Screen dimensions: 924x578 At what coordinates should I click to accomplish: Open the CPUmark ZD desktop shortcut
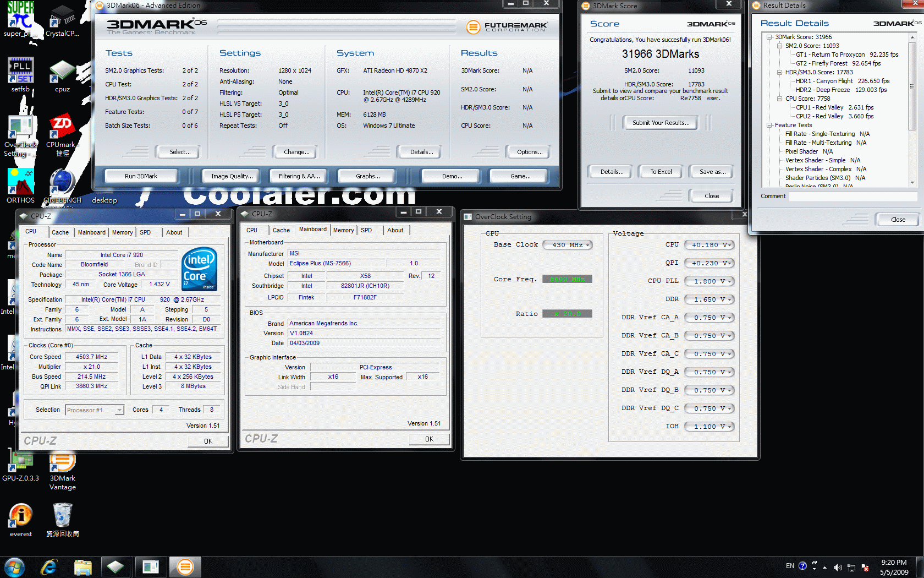(x=62, y=135)
